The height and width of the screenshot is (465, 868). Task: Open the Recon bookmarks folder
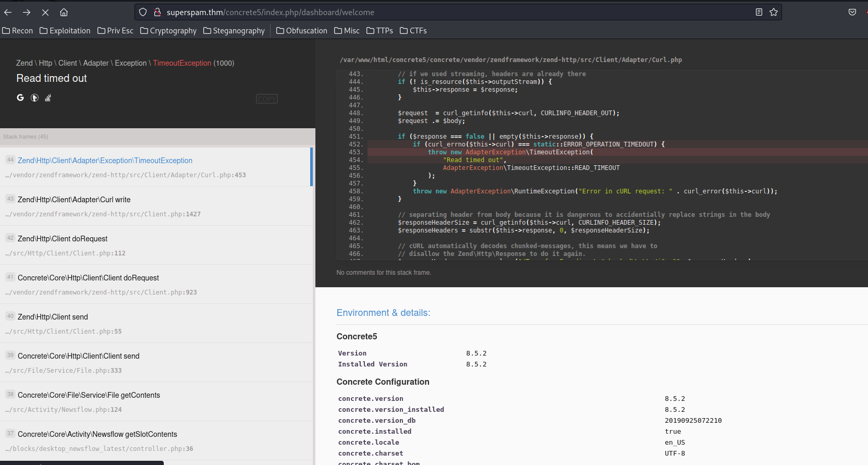[x=18, y=31]
